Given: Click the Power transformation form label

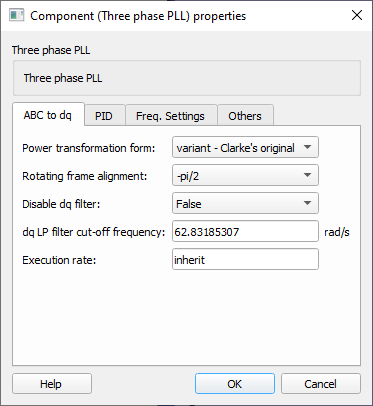Looking at the screenshot, I should (x=89, y=148).
